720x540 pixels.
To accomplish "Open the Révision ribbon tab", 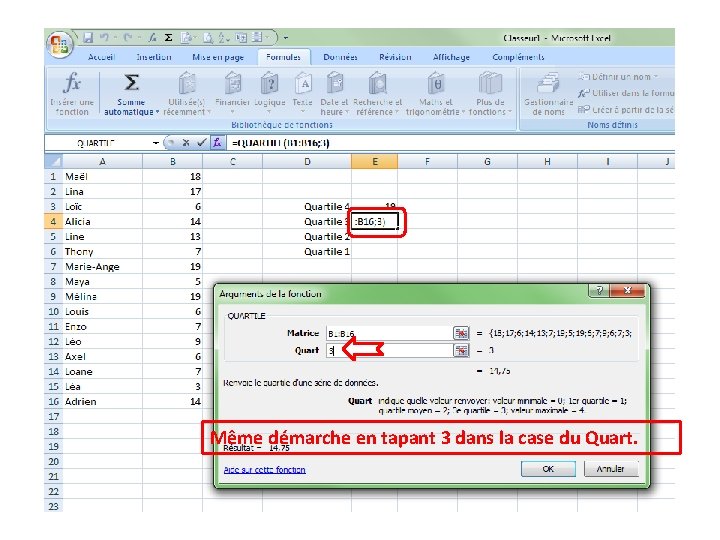I will click(395, 57).
